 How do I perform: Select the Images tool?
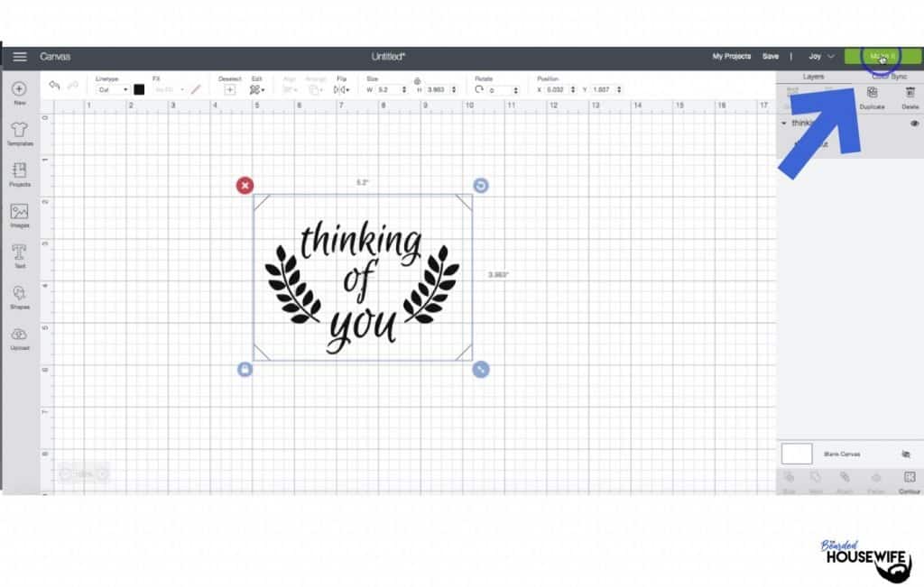[x=18, y=215]
